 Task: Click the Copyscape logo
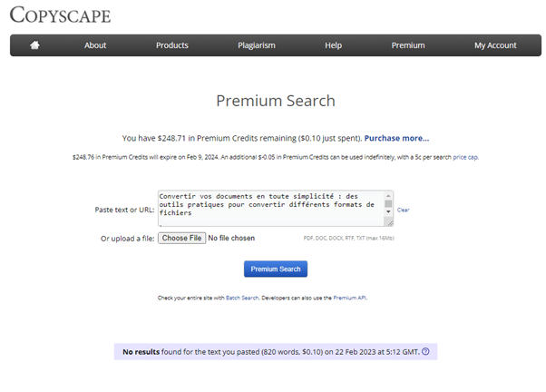pos(60,15)
